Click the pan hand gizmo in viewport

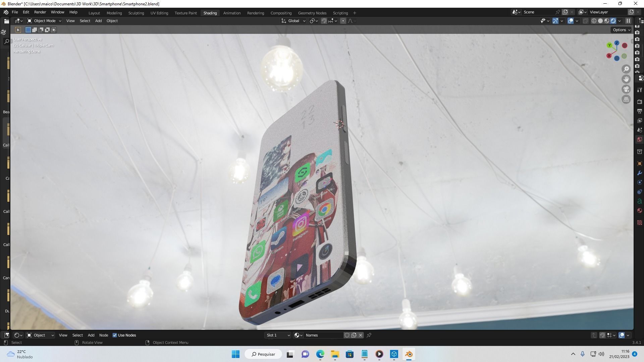point(626,79)
